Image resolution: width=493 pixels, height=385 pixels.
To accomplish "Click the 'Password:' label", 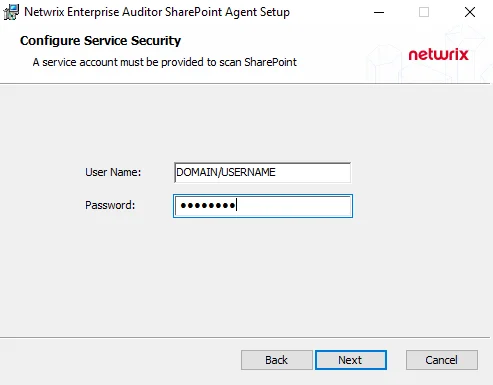I will point(110,205).
